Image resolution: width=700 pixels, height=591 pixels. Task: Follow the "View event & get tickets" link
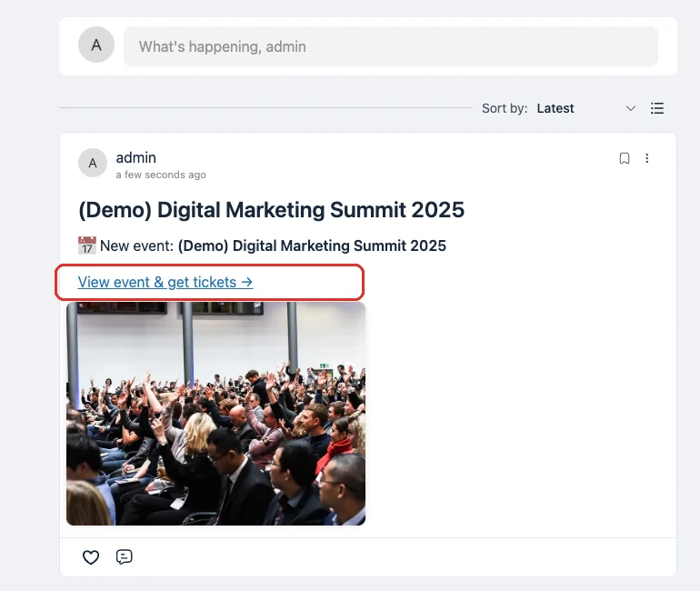pyautogui.click(x=165, y=282)
